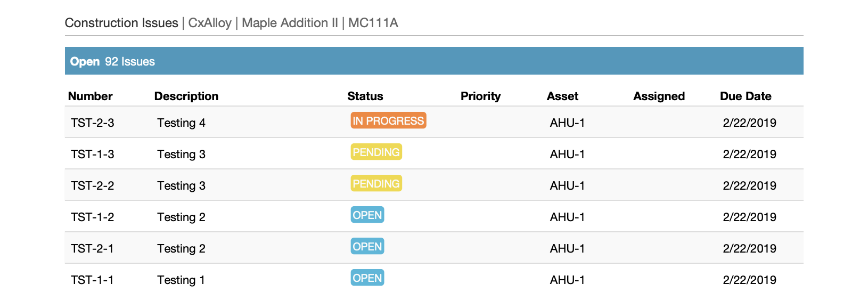Select the Number column header
Screen dimensions: 868x292
pyautogui.click(x=91, y=96)
